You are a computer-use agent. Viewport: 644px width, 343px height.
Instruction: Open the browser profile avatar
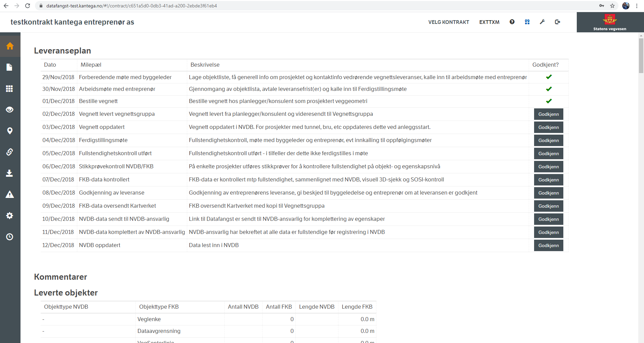tap(626, 6)
